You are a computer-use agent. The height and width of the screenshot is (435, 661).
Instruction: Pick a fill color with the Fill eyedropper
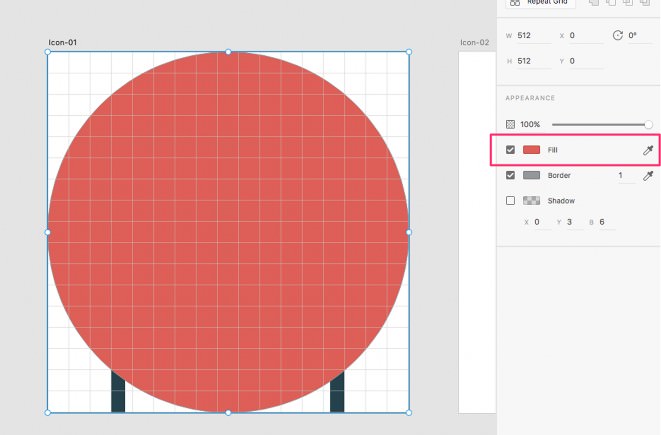pos(648,150)
